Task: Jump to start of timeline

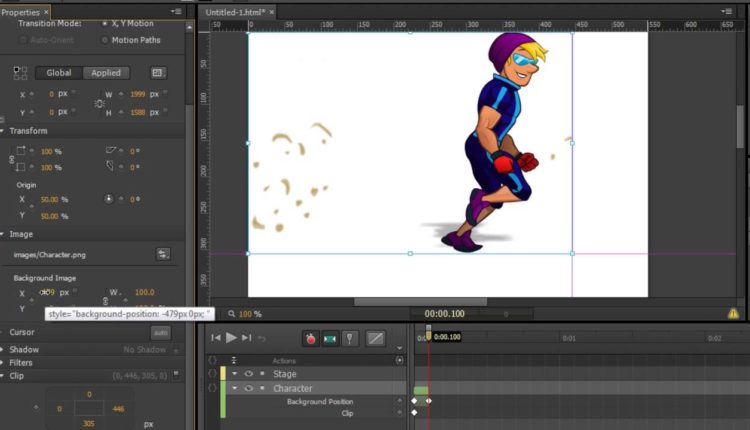Action: click(216, 338)
